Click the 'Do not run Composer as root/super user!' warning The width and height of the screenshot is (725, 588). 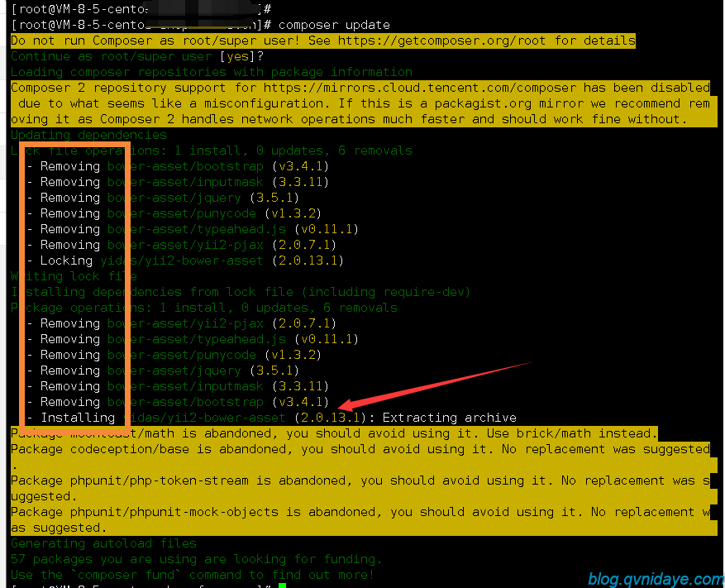(155, 41)
